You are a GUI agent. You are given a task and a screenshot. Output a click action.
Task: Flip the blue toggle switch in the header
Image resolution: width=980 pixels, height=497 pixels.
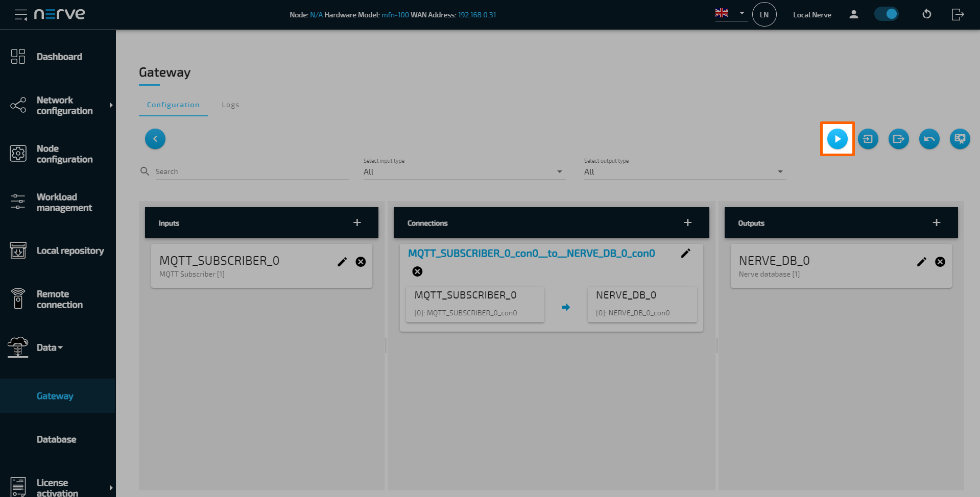pos(887,14)
